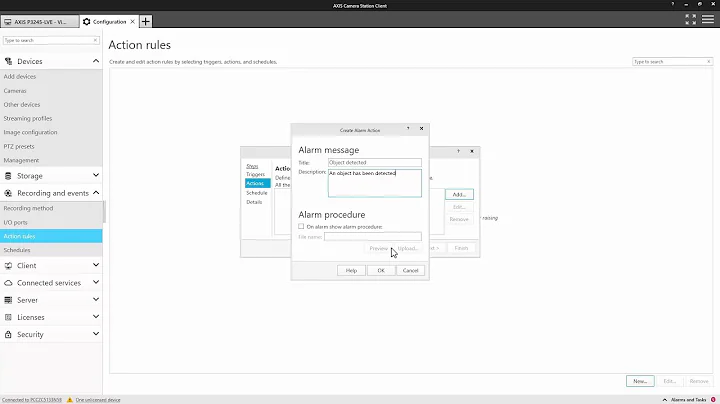Open the hamburger main menu
720x404 pixels.
click(708, 19)
